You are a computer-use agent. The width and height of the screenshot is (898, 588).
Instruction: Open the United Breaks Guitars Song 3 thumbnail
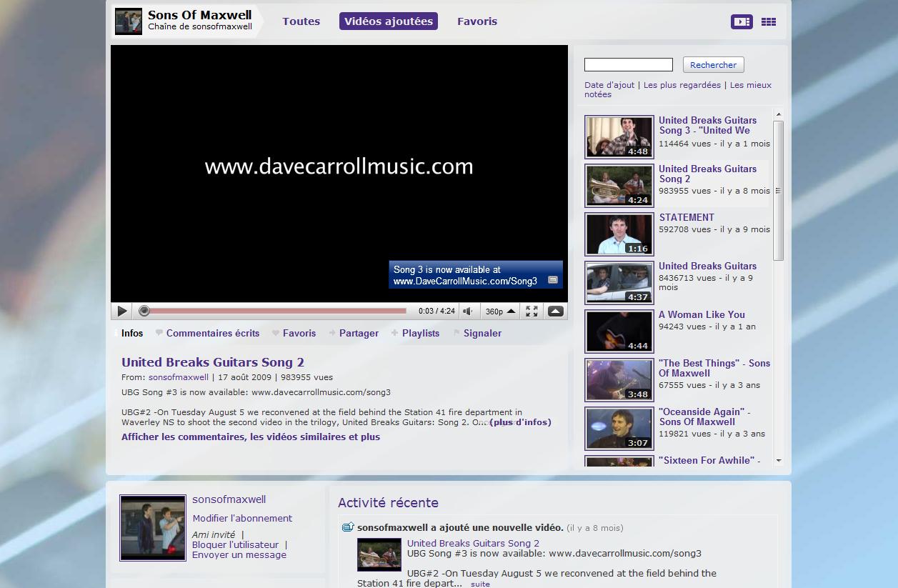619,136
